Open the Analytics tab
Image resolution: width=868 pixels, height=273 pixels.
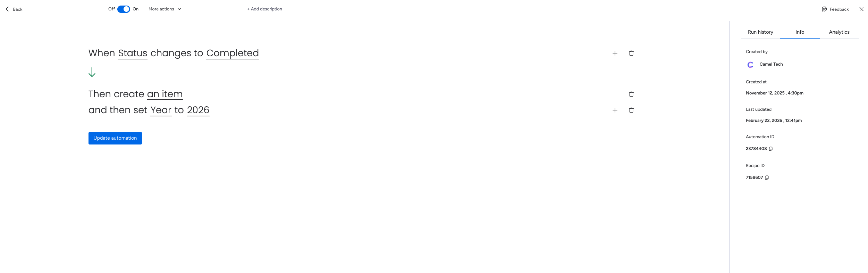[839, 32]
